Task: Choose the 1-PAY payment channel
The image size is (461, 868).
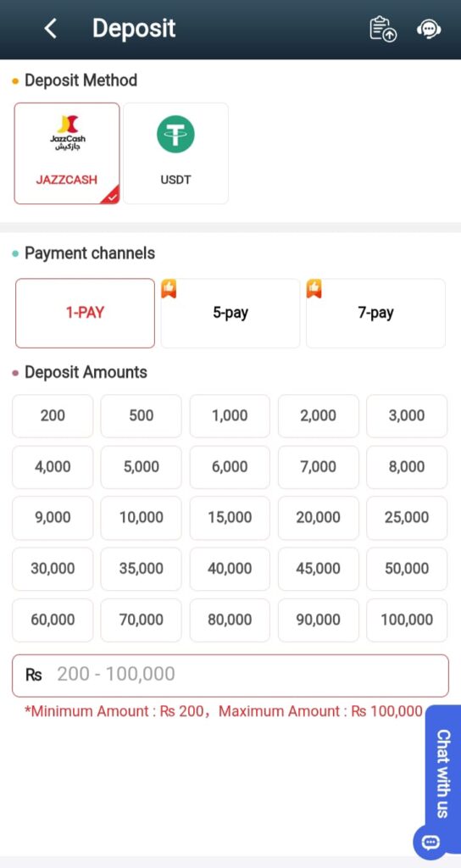Action: point(86,314)
